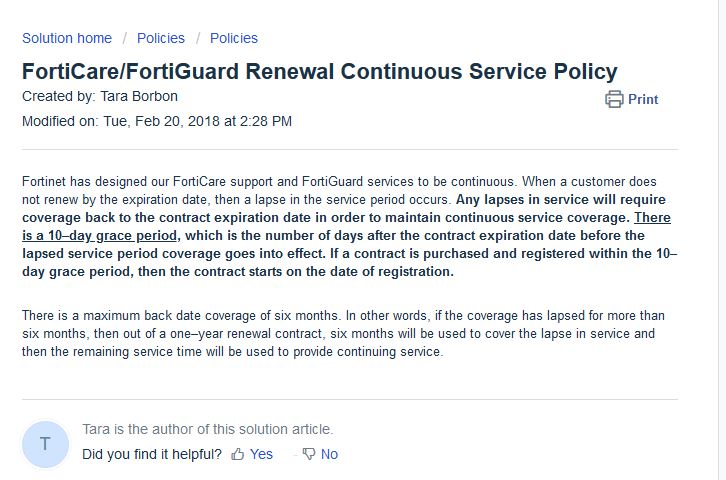The width and height of the screenshot is (726, 480).
Task: Answer Yes to the helpful question
Action: 261,454
